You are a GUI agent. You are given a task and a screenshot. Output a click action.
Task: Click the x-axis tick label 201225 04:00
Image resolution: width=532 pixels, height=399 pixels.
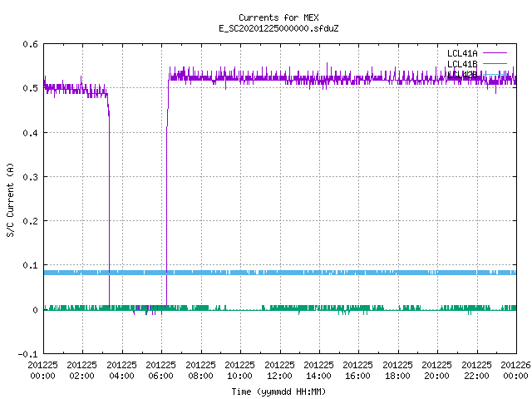click(x=121, y=370)
